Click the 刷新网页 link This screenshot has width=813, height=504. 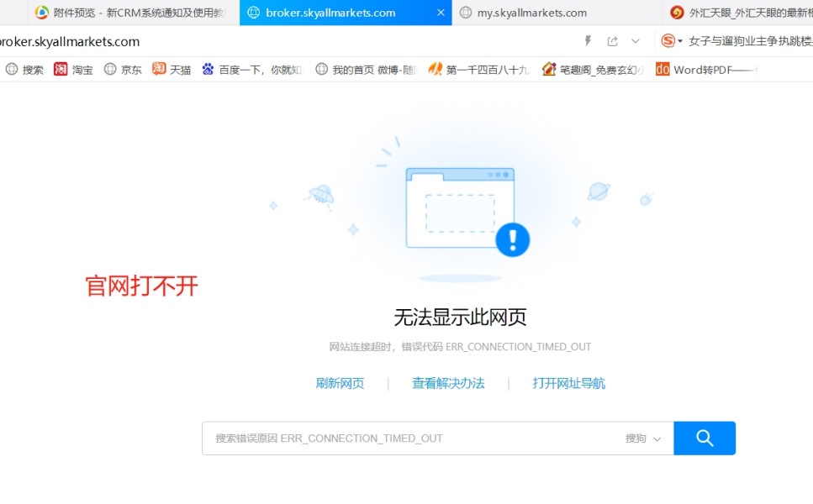(x=340, y=383)
